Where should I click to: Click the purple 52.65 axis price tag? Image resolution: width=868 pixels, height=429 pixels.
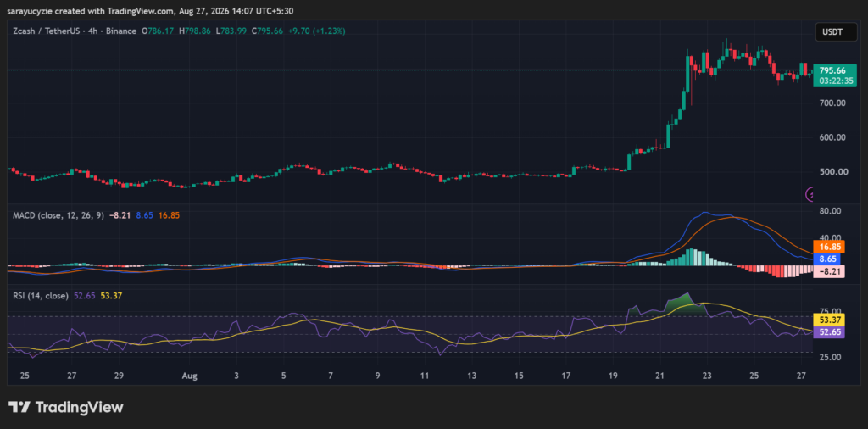[829, 332]
